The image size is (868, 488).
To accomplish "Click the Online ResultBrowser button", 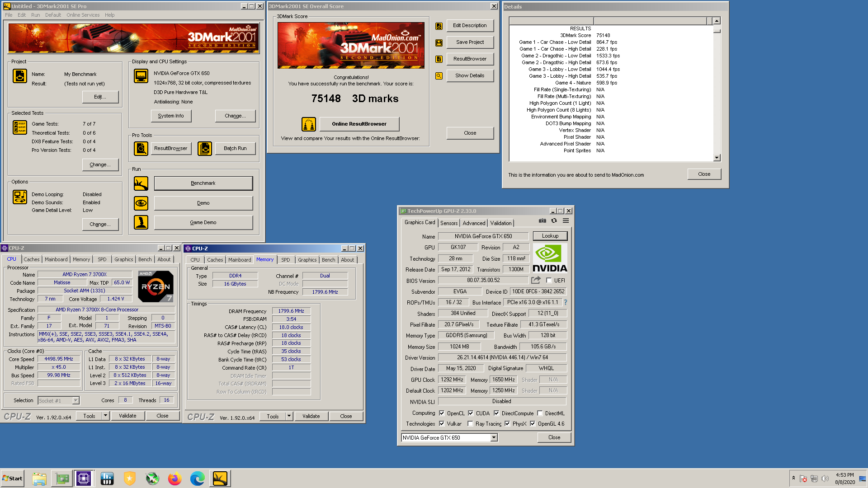I will click(359, 124).
